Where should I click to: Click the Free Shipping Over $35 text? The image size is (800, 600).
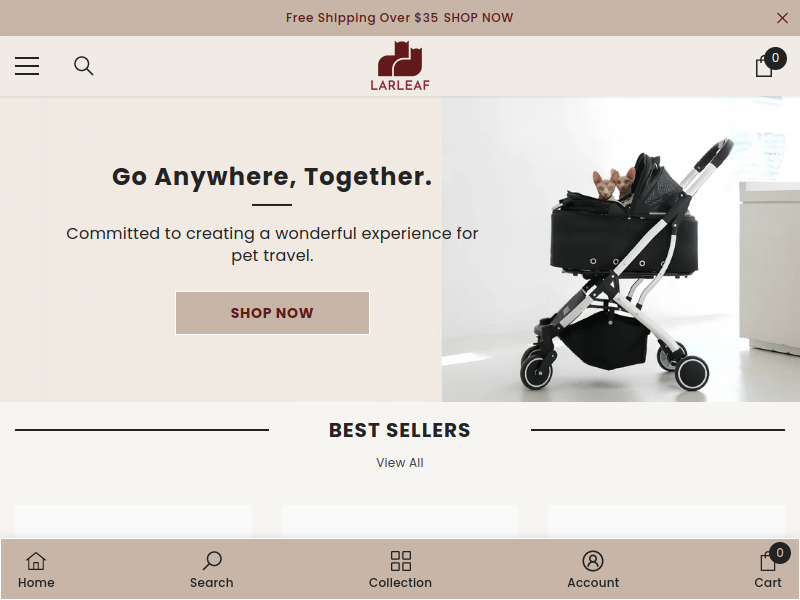pos(362,18)
